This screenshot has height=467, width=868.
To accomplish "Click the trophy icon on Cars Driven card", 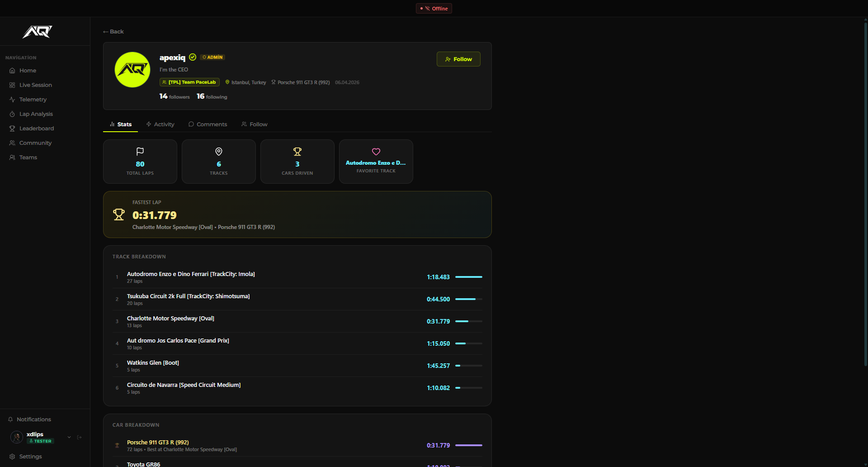I will (x=297, y=152).
